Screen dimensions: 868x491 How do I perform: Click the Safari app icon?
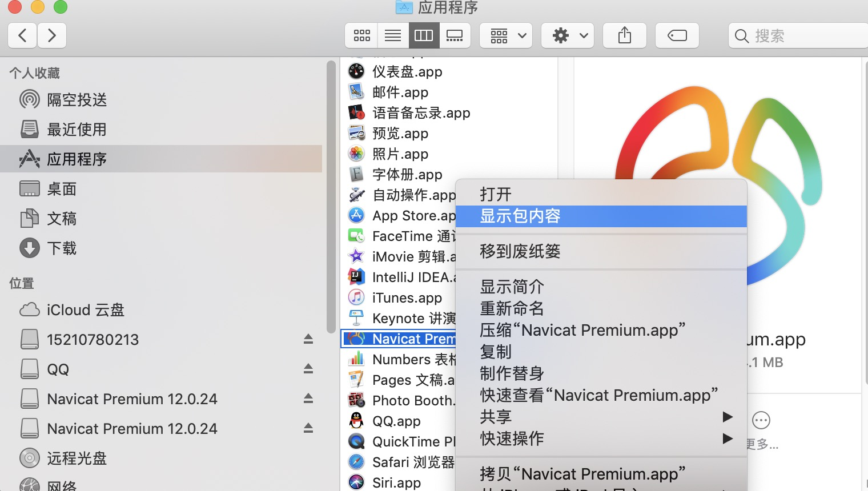(356, 462)
